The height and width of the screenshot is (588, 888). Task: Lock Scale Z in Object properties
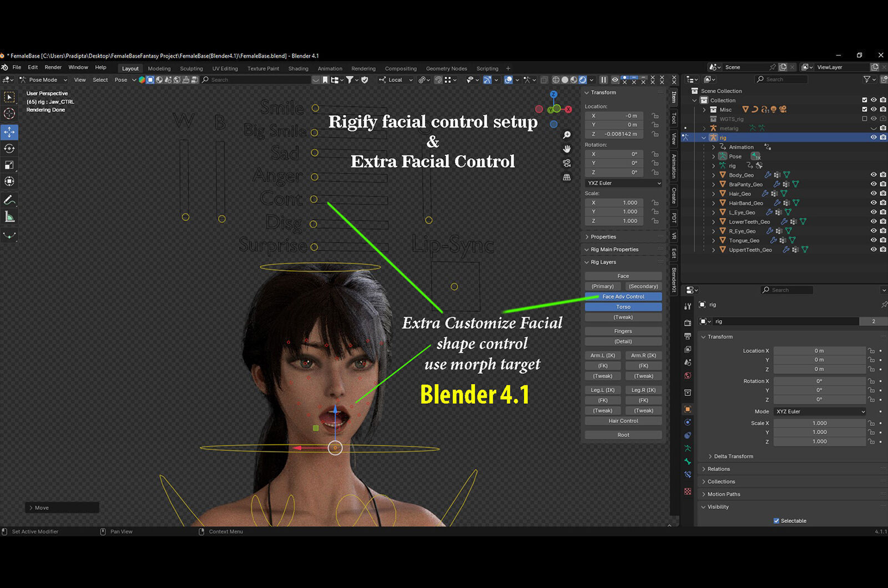tap(871, 442)
